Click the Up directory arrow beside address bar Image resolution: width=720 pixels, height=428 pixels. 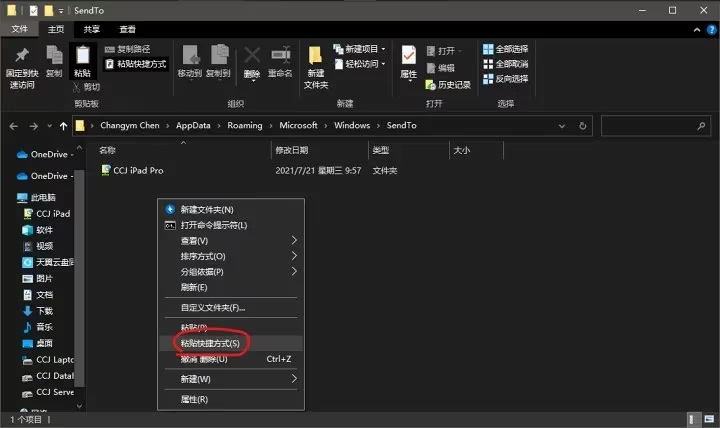point(64,126)
